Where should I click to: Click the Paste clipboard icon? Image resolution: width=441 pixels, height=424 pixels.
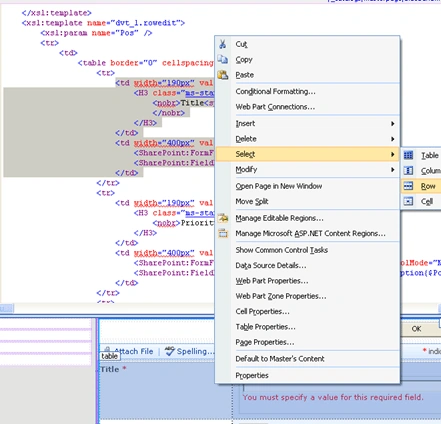(x=223, y=75)
